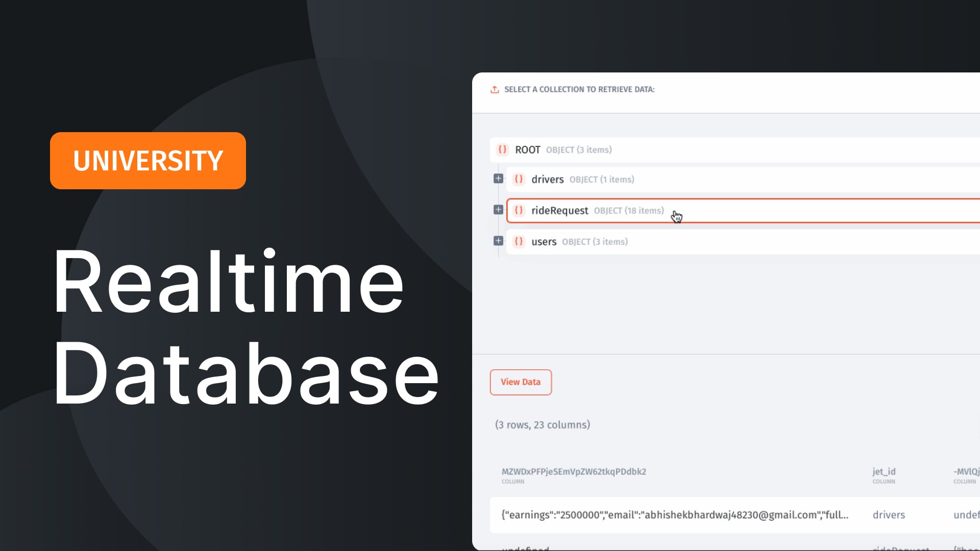Viewport: 980px width, 551px height.
Task: Select the drivers collection label
Action: [x=547, y=180]
